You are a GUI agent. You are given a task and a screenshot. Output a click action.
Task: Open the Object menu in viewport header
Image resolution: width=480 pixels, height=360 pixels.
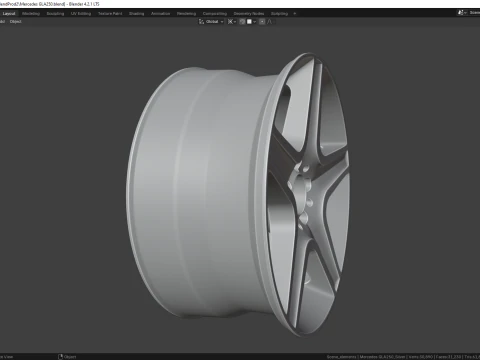click(x=15, y=22)
